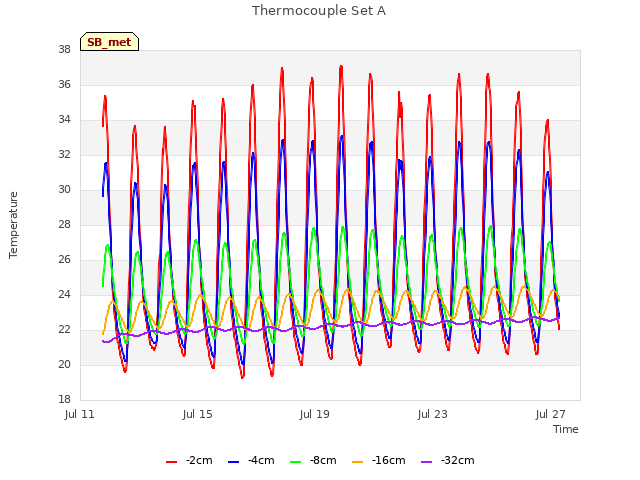Click the 22 y-axis tick label

pos(64,329)
